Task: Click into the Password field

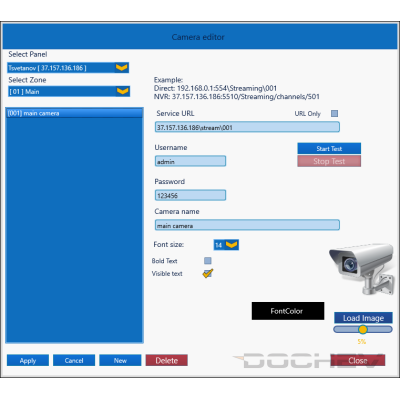Action: pyautogui.click(x=190, y=195)
